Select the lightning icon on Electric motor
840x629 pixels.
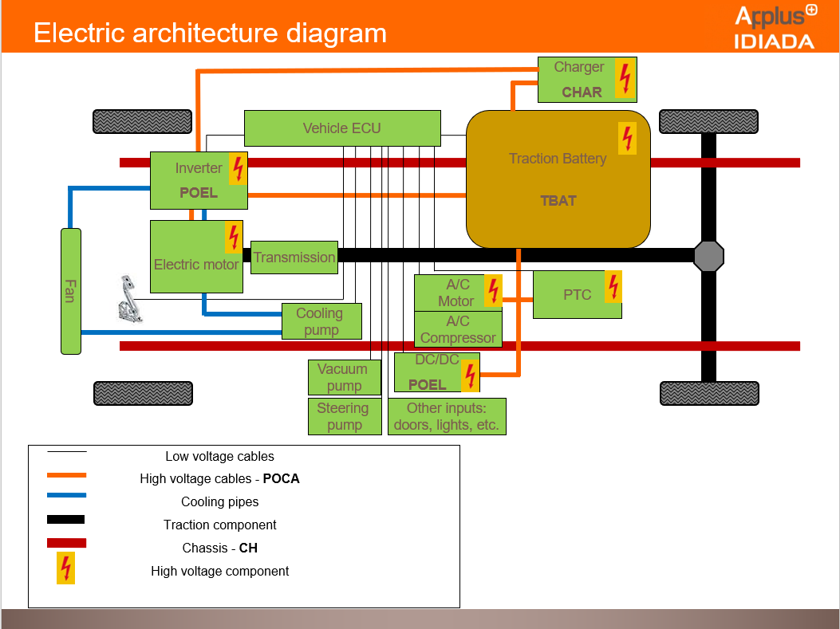pyautogui.click(x=232, y=236)
